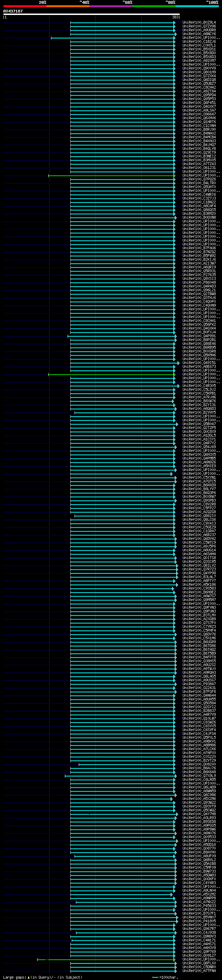Select label UniRef100_Q54J69
222x980 pixels.
tap(199, 447)
